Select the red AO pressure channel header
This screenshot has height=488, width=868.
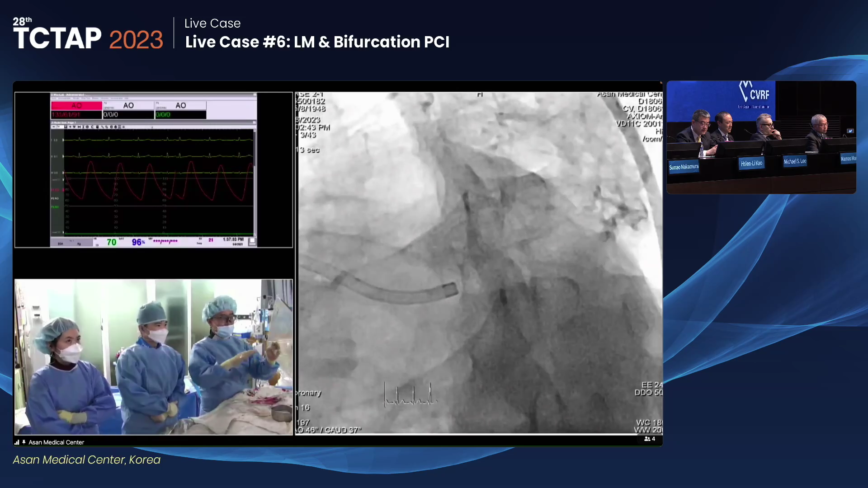click(x=76, y=105)
